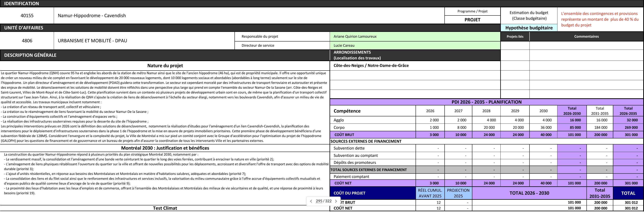
Task: Click the Hypothèse budgétaire cell
Action: tap(529, 28)
